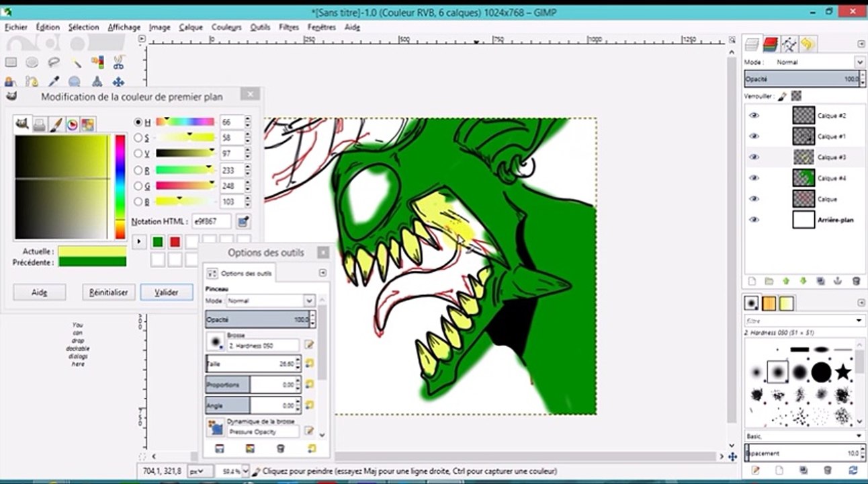Select the Ellipse Select tool
The width and height of the screenshot is (868, 484).
[32, 63]
